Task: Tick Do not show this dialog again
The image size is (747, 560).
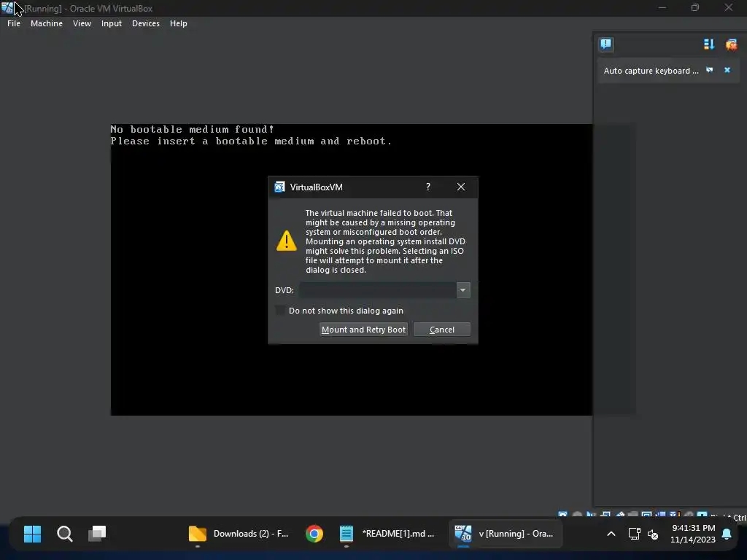Action: point(280,311)
